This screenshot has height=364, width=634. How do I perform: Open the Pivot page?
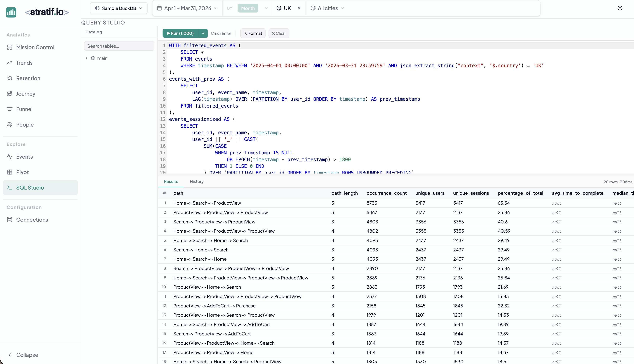point(40,172)
